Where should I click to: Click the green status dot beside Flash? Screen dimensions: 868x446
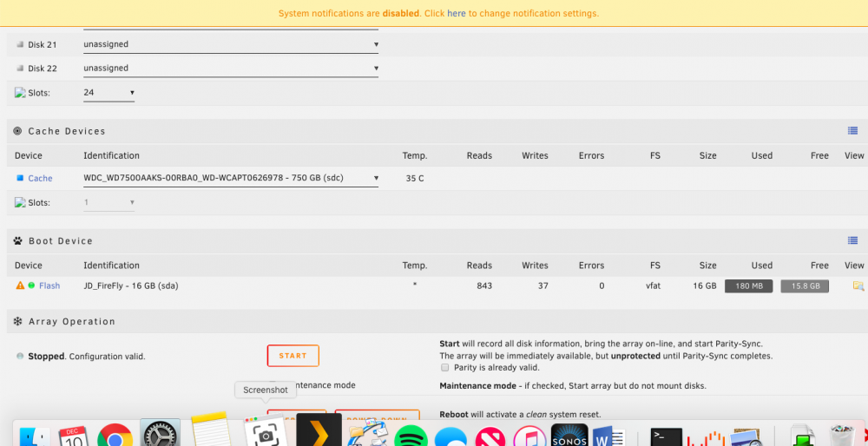coord(31,285)
